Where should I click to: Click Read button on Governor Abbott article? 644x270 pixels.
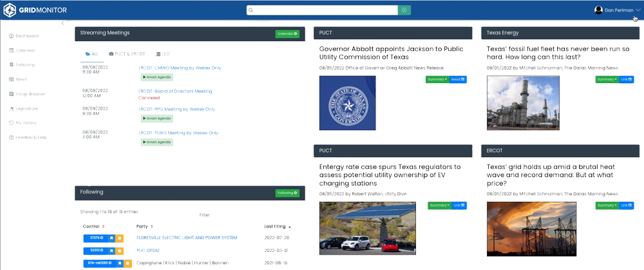[458, 79]
